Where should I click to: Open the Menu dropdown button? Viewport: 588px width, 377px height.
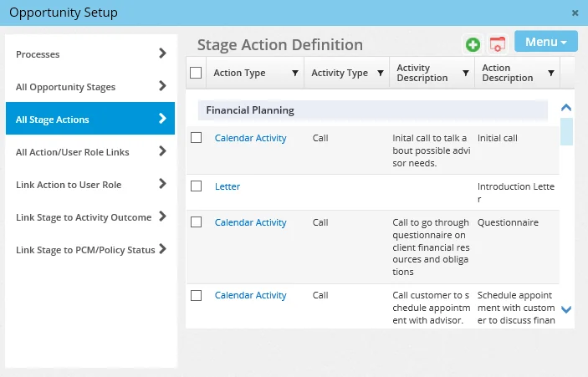coord(545,41)
